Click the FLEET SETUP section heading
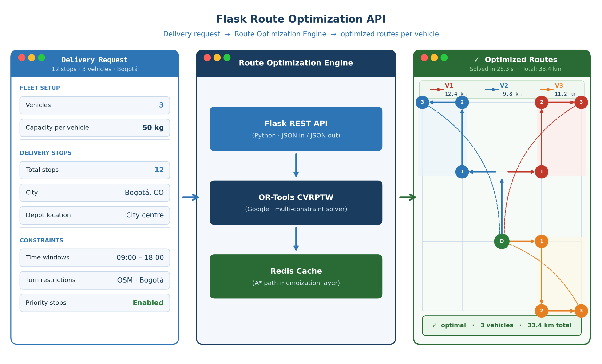 coord(40,88)
